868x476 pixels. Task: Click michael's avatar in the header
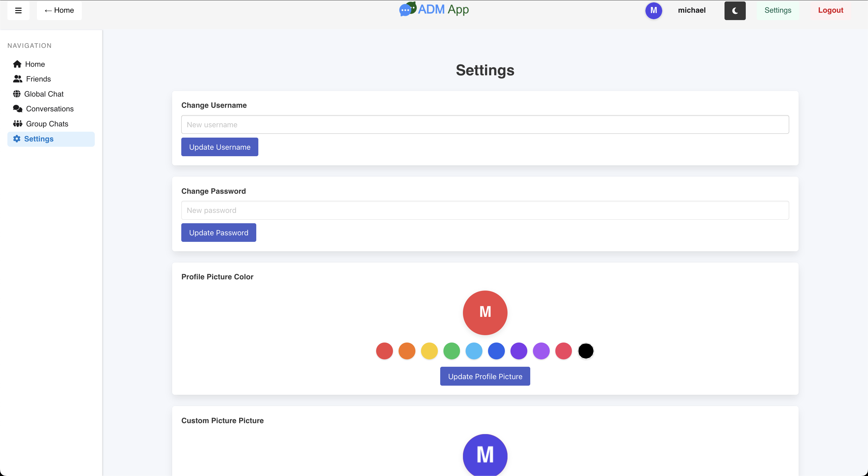[x=653, y=10]
